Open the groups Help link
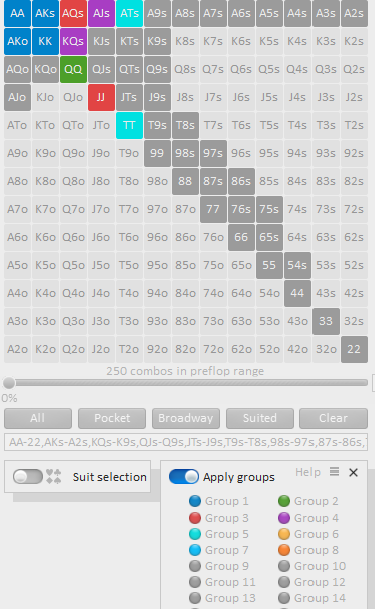 [x=308, y=472]
